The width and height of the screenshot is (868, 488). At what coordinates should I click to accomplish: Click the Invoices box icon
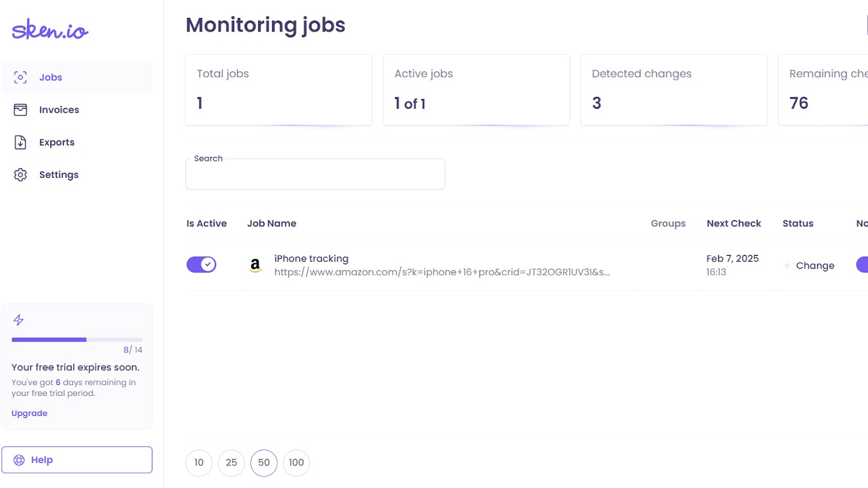tap(21, 110)
